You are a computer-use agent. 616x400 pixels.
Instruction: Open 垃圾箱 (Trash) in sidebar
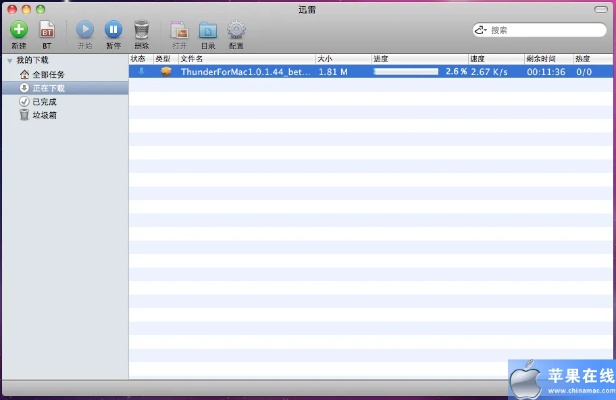coord(44,114)
